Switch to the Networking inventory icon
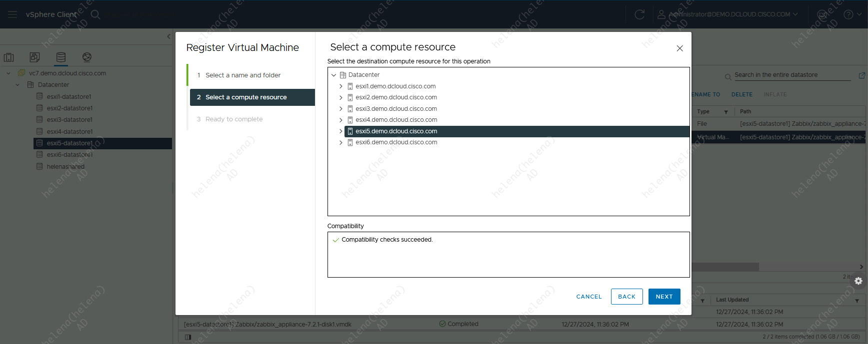Viewport: 868px width, 344px height. click(x=87, y=57)
